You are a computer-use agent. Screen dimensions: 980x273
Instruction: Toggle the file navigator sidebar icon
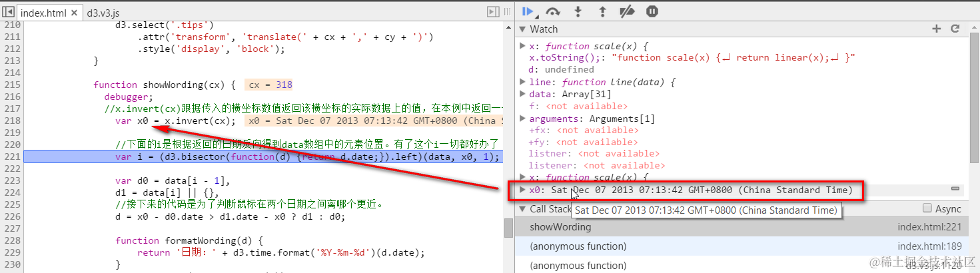click(9, 12)
